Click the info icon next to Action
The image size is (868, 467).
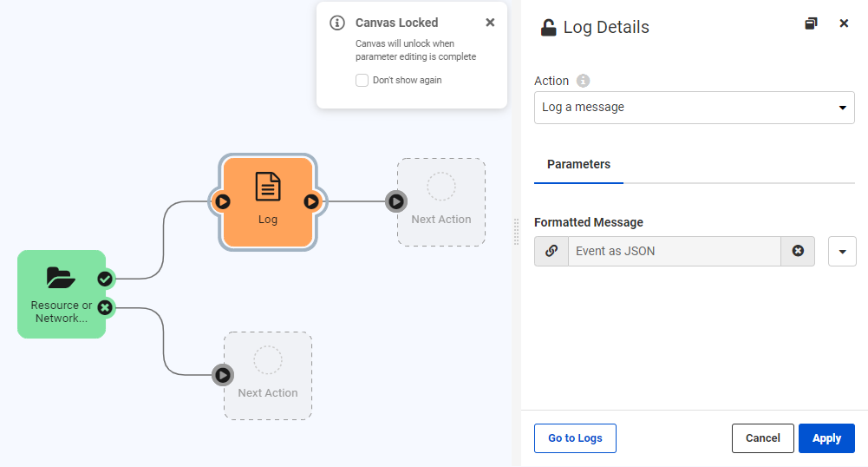tap(584, 81)
